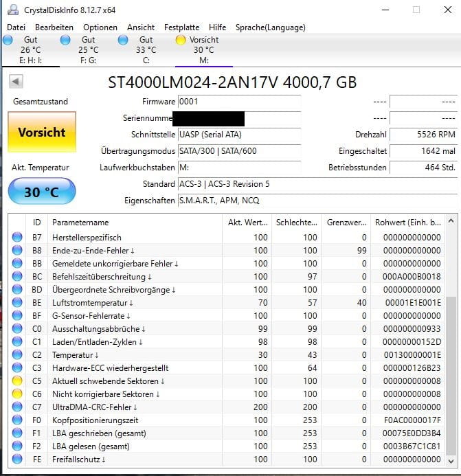Click the vertical scrollbar of the SMART list
Image resolution: width=461 pixels, height=476 pixels.
[x=451, y=343]
